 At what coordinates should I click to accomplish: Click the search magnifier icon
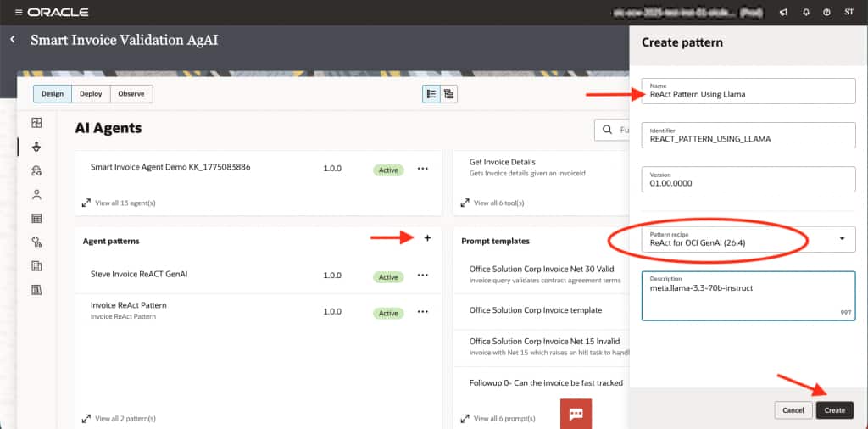click(x=607, y=130)
